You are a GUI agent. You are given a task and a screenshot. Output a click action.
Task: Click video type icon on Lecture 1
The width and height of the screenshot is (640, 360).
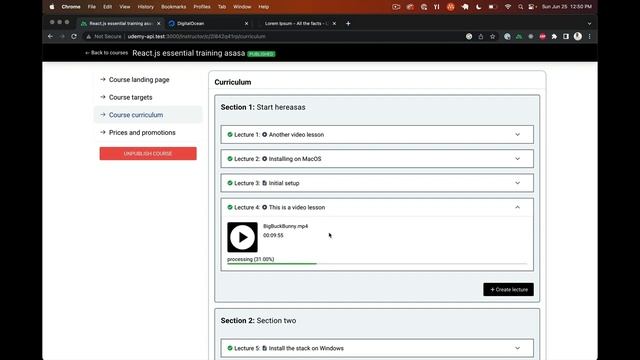[264, 134]
